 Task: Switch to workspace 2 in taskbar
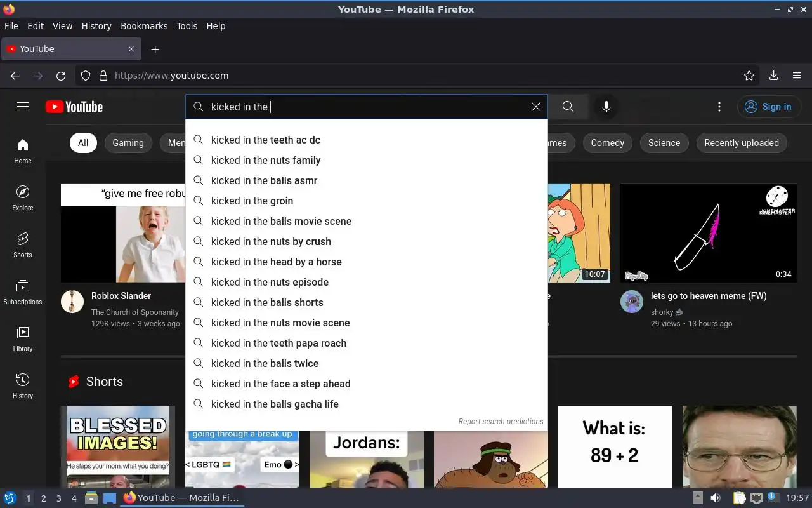click(x=43, y=498)
